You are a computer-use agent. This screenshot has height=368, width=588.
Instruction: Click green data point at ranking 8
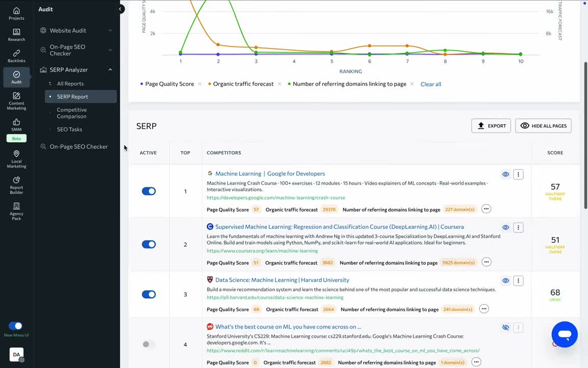point(445,50)
